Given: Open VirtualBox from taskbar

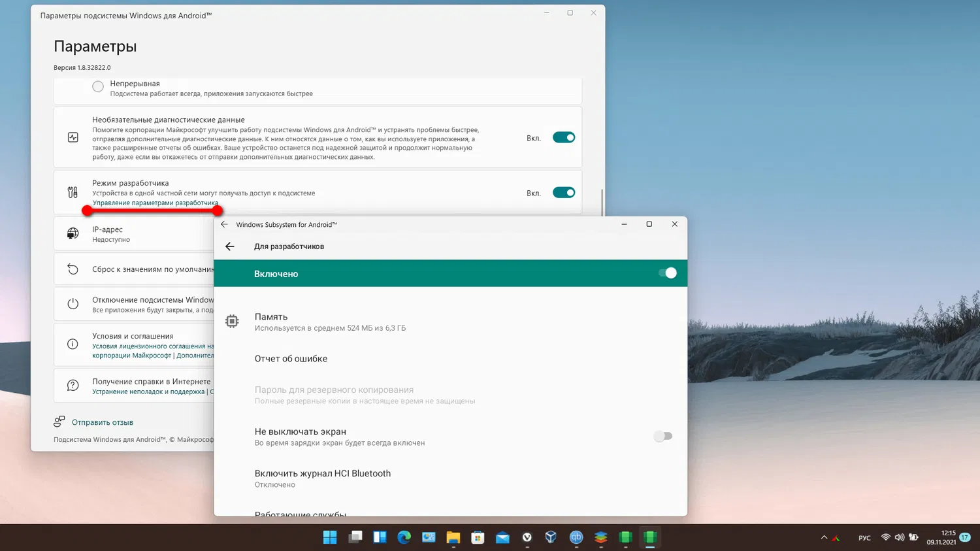Looking at the screenshot, I should (551, 537).
